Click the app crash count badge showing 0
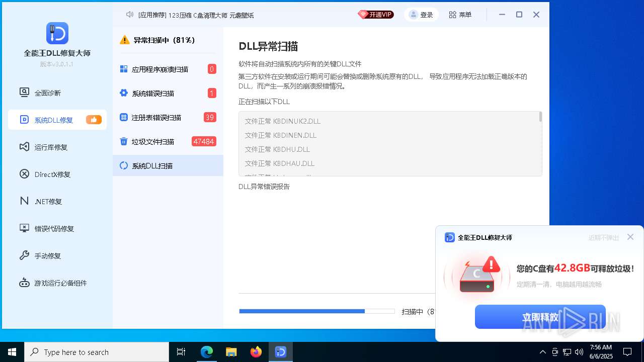Image resolution: width=644 pixels, height=362 pixels. (x=212, y=69)
